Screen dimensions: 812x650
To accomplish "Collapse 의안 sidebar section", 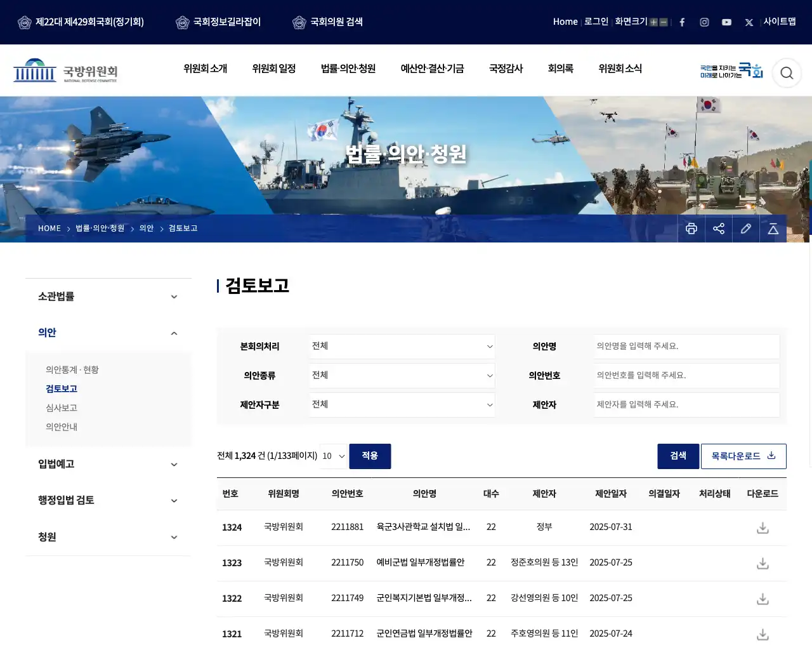I will tap(108, 333).
